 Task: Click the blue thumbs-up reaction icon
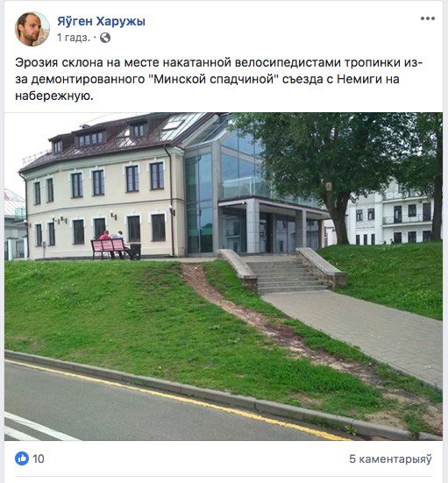(x=22, y=458)
